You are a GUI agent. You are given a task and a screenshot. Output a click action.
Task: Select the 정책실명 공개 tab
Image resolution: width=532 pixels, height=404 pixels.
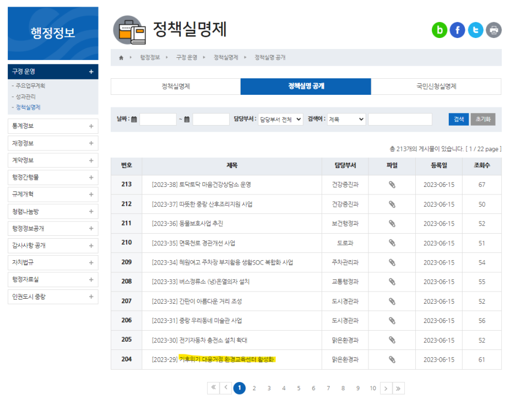pyautogui.click(x=306, y=87)
